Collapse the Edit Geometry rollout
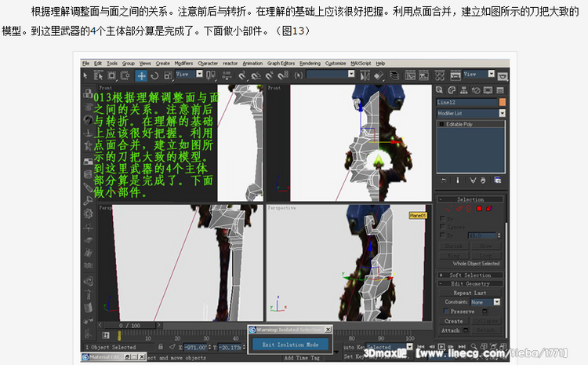This screenshot has height=365, width=588. click(470, 283)
